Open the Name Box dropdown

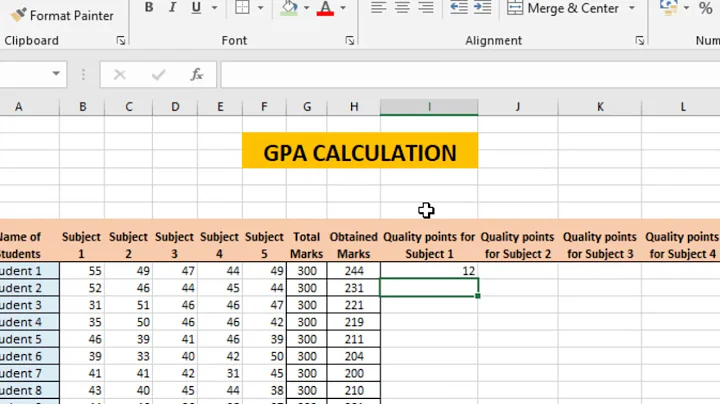(x=56, y=73)
